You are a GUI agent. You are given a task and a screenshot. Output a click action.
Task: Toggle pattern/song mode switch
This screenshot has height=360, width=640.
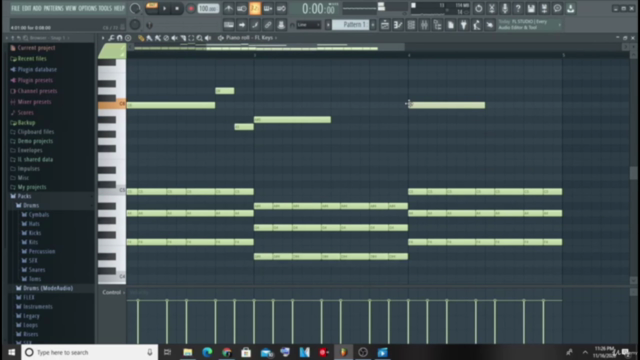pos(151,8)
